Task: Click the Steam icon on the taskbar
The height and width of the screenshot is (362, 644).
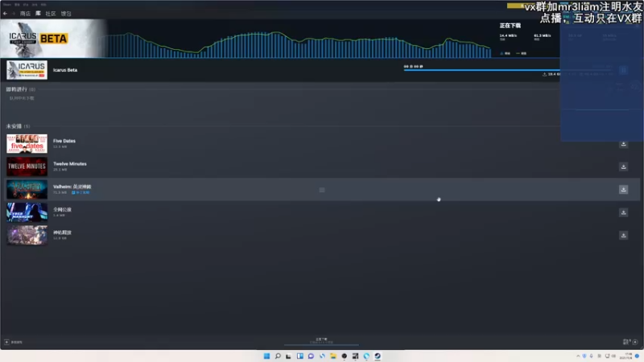Action: point(378,356)
